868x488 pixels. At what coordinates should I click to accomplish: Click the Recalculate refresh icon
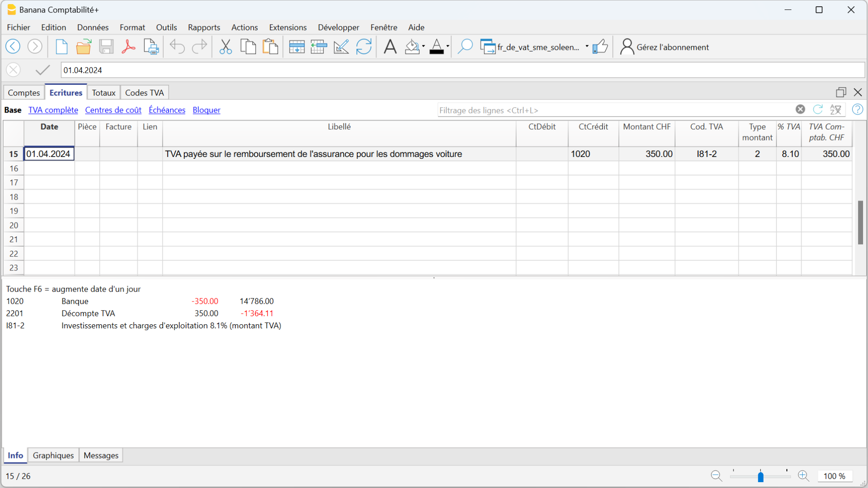pos(364,47)
